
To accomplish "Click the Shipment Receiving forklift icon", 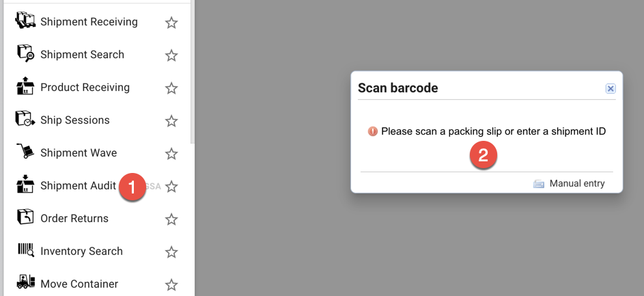I will coord(25,21).
